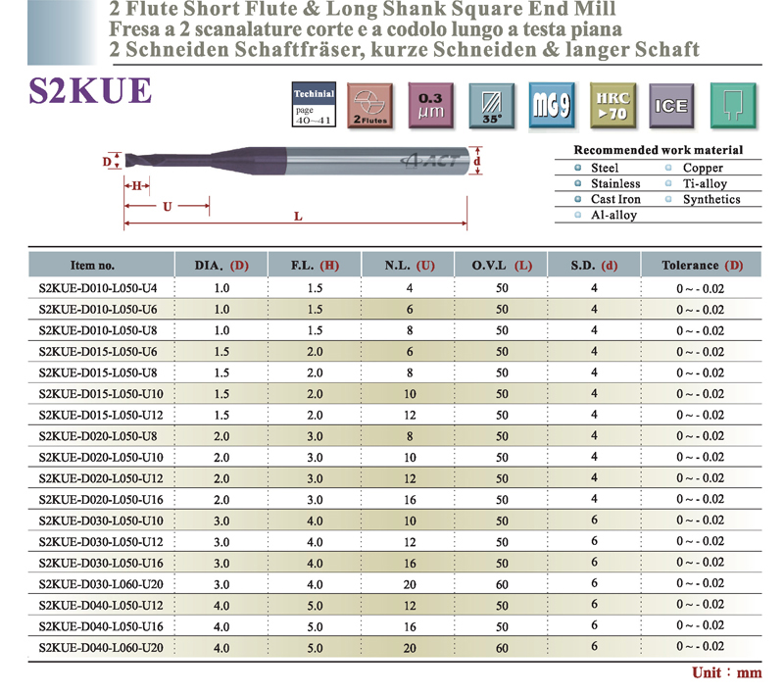Click the end mill tool illustration

click(x=297, y=161)
